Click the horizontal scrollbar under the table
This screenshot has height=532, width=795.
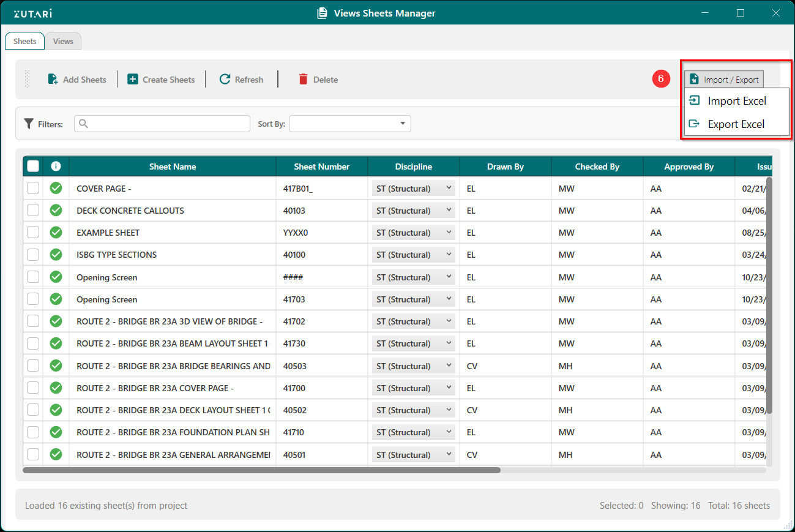coord(261,470)
